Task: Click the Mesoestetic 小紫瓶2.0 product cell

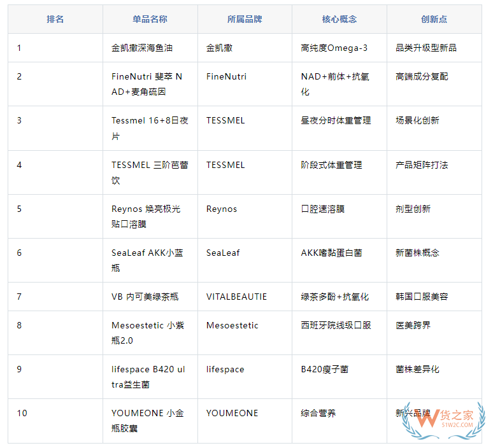Action: [150, 333]
